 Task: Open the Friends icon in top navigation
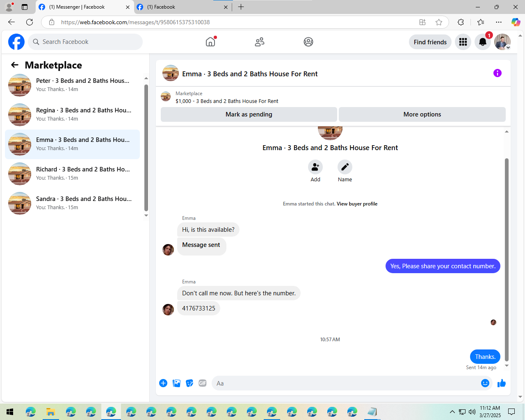click(x=260, y=42)
